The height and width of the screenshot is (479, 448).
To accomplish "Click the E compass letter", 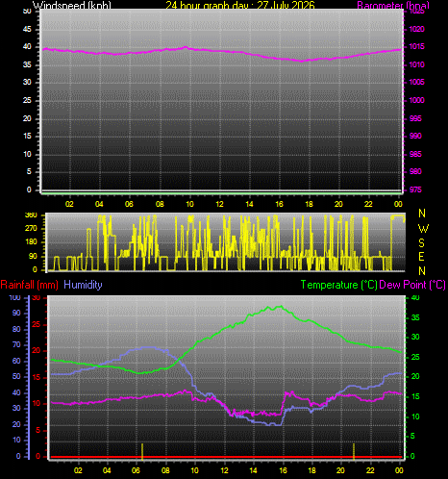I will [422, 257].
